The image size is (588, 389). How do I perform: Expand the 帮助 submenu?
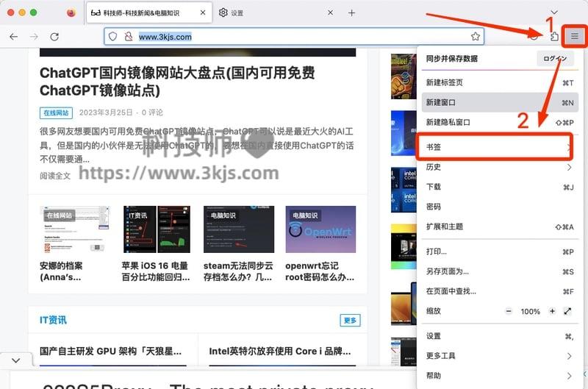pos(500,376)
